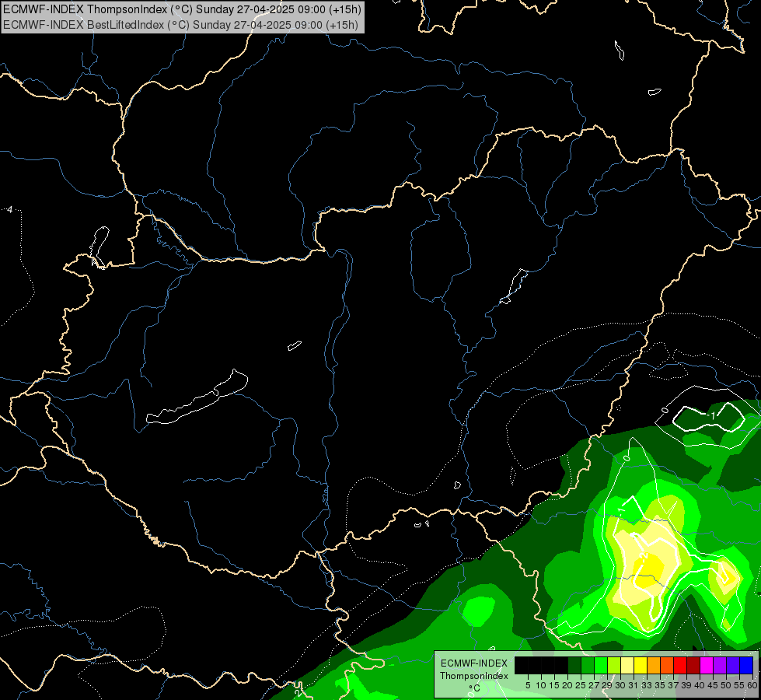761x700 pixels.
Task: Select the blue 55–60 legend swatch
Action: point(746,666)
